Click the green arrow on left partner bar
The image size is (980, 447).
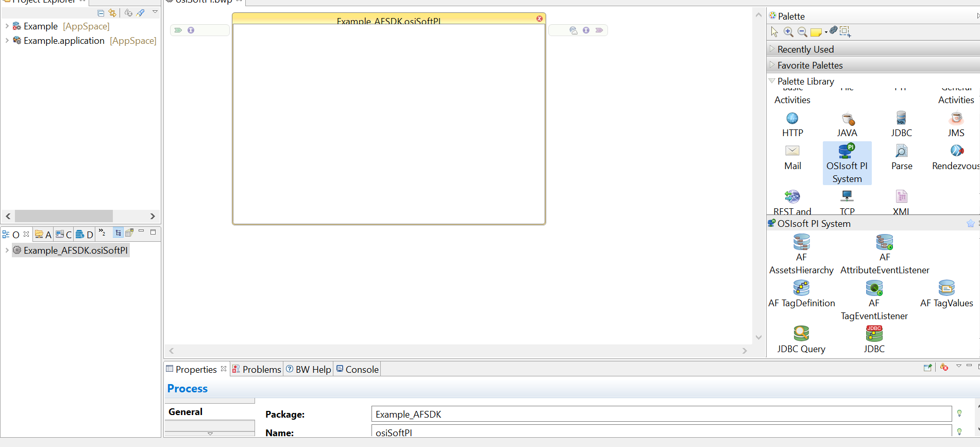click(178, 30)
